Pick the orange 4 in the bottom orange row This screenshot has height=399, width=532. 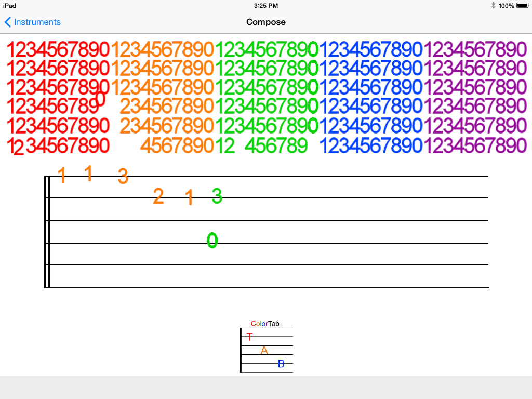click(146, 146)
